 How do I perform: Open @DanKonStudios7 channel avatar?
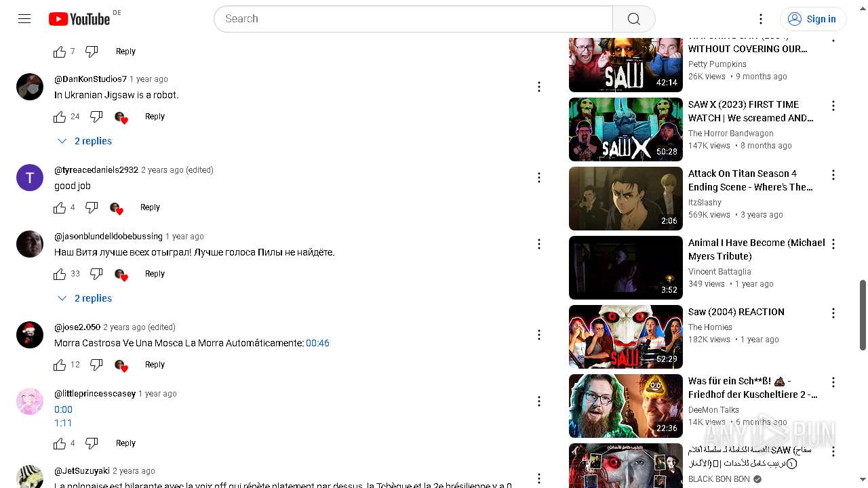pyautogui.click(x=30, y=87)
